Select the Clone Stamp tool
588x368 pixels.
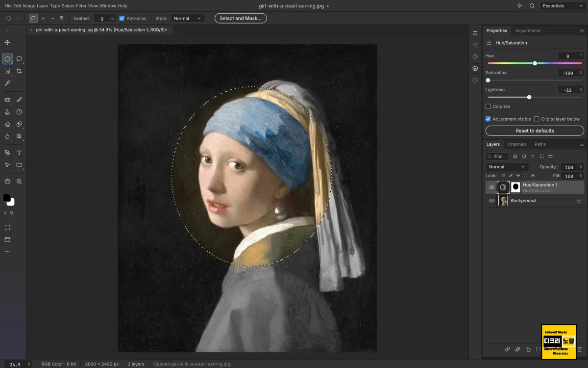[x=7, y=112]
